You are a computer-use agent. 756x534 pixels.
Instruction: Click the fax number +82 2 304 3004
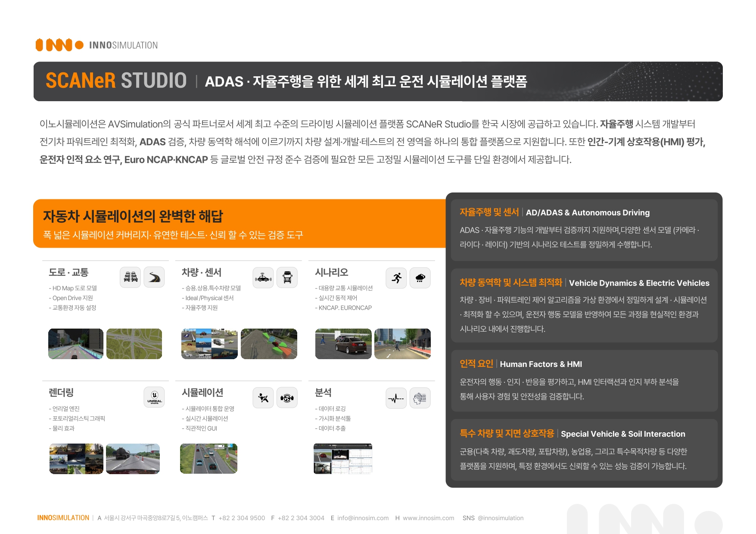pyautogui.click(x=301, y=518)
